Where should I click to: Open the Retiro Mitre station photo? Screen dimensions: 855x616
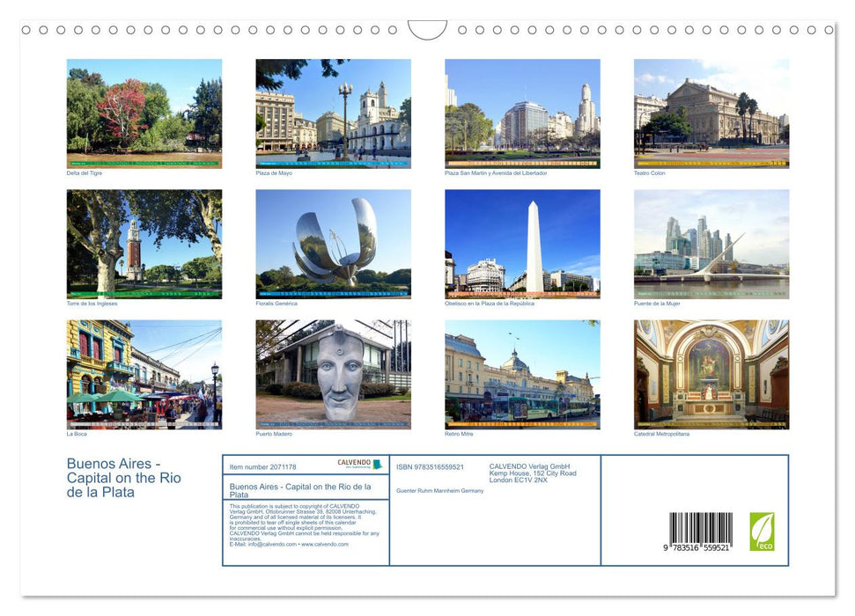click(x=521, y=372)
